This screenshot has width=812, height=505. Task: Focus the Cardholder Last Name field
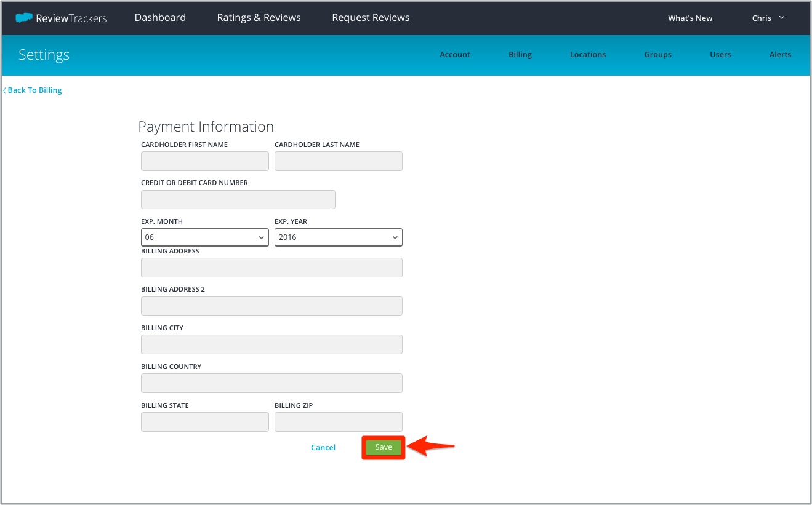click(x=339, y=161)
